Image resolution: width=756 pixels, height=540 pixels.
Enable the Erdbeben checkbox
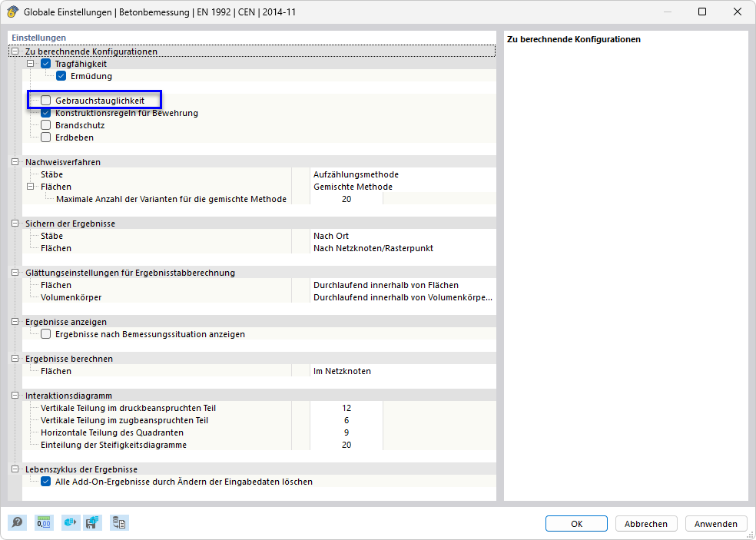coord(46,137)
